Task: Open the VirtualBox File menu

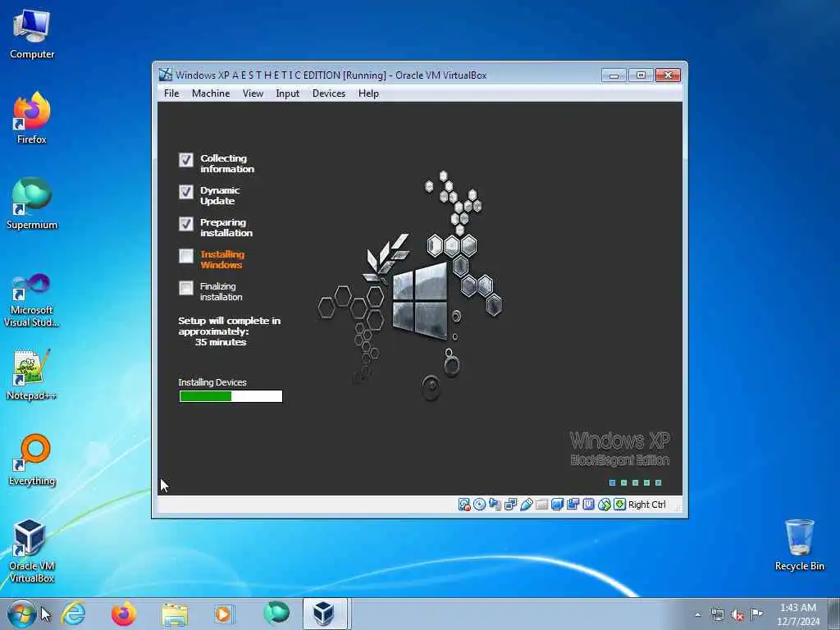Action: 171,94
